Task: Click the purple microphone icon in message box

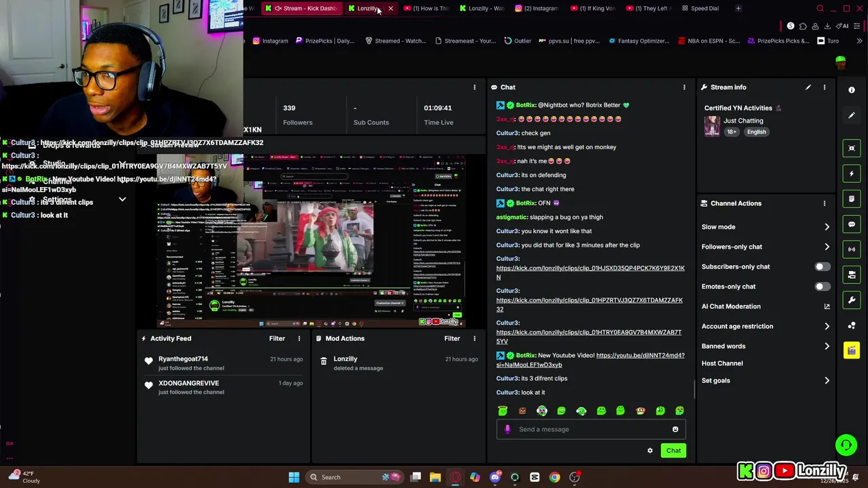Action: click(507, 429)
